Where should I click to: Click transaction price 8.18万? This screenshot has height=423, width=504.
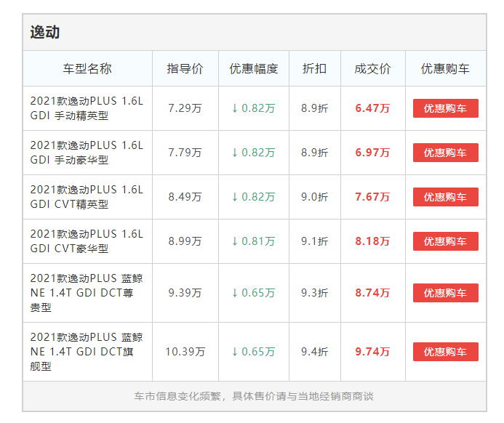373,241
